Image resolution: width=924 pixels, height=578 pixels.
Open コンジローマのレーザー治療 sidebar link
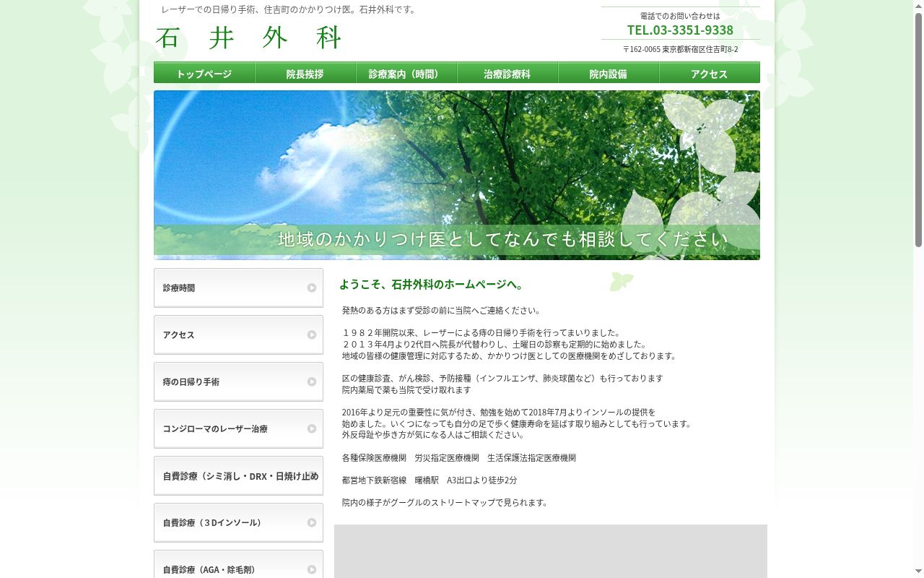tap(238, 428)
